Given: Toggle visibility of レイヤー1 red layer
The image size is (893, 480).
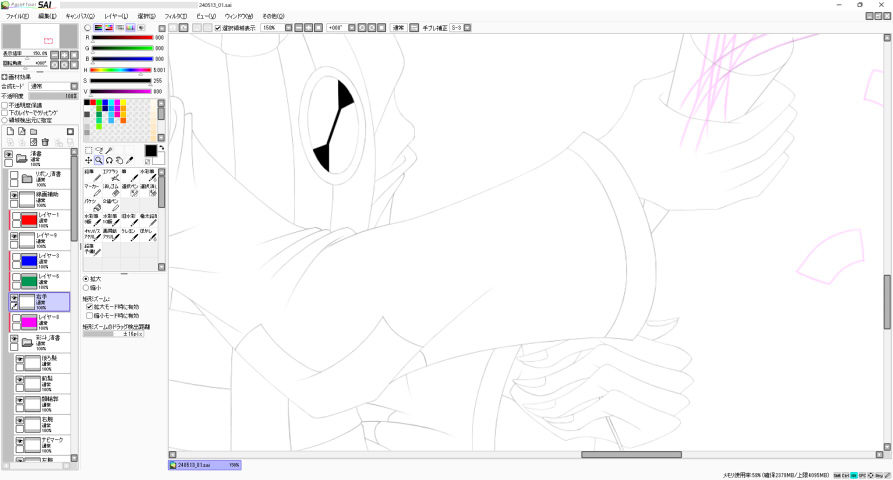Looking at the screenshot, I should pos(16,217).
